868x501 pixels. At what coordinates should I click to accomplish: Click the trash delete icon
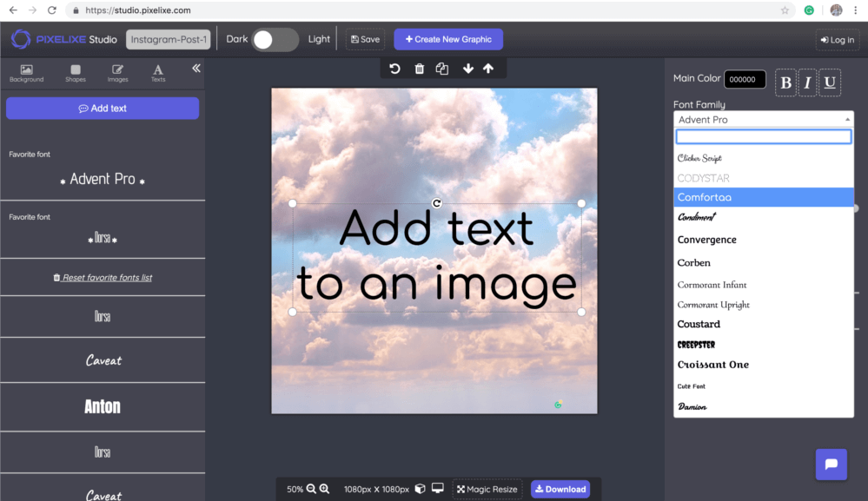tap(419, 69)
